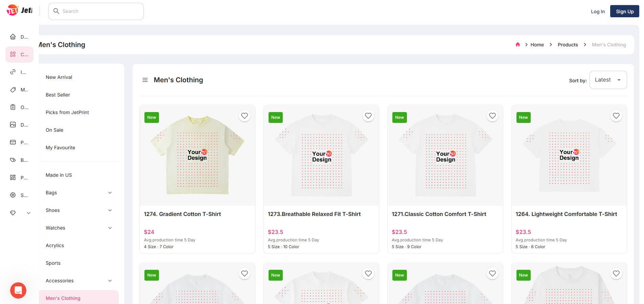Open the settings gear sidebar icon

(x=13, y=195)
